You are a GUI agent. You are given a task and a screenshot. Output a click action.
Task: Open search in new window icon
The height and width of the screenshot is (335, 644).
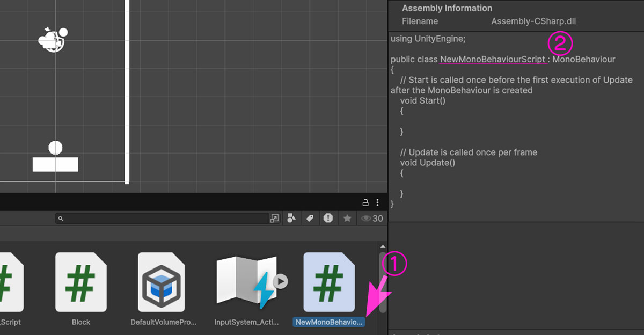[x=275, y=219]
